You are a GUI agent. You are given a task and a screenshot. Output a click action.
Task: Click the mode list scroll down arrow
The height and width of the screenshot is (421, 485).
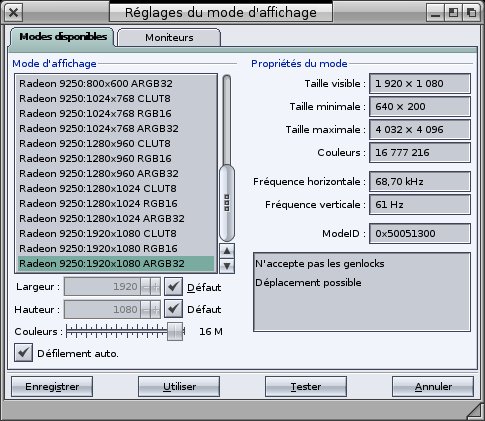point(227,266)
